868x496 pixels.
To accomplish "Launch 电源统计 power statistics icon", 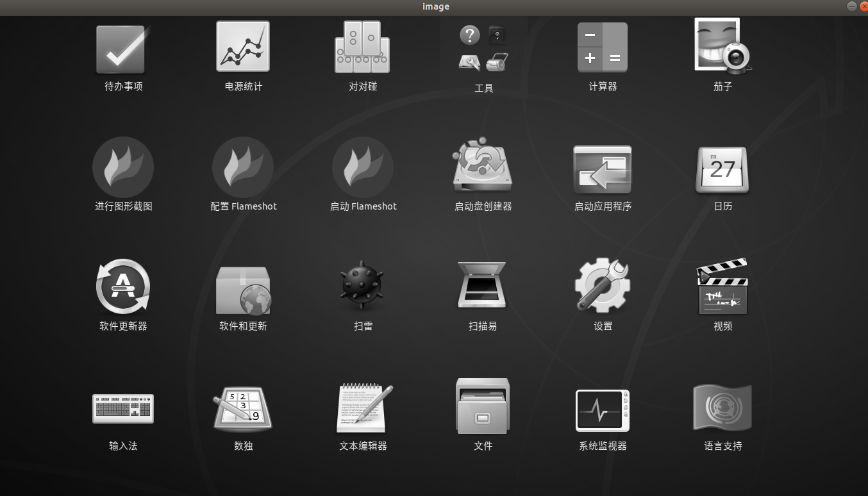I will [243, 47].
